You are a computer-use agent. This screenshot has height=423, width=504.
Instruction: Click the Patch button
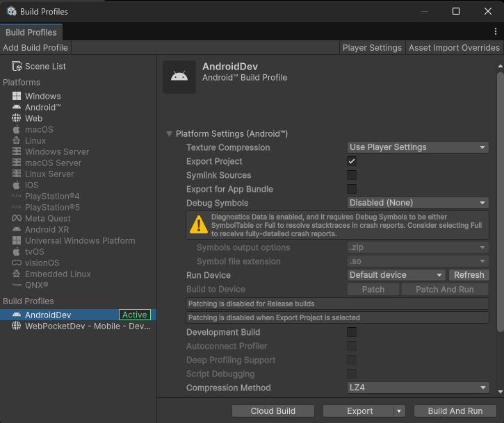point(373,290)
